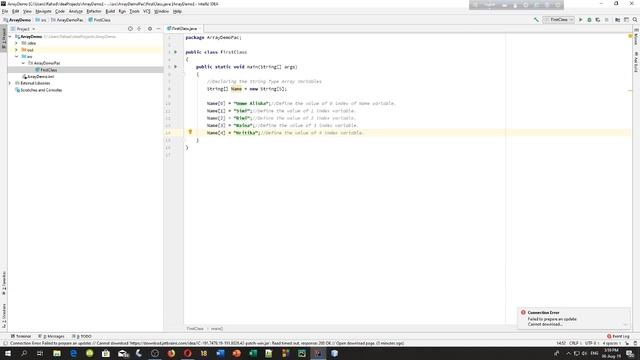640x360 pixels.
Task: Click the red Connection Error notification icon
Action: [523, 312]
